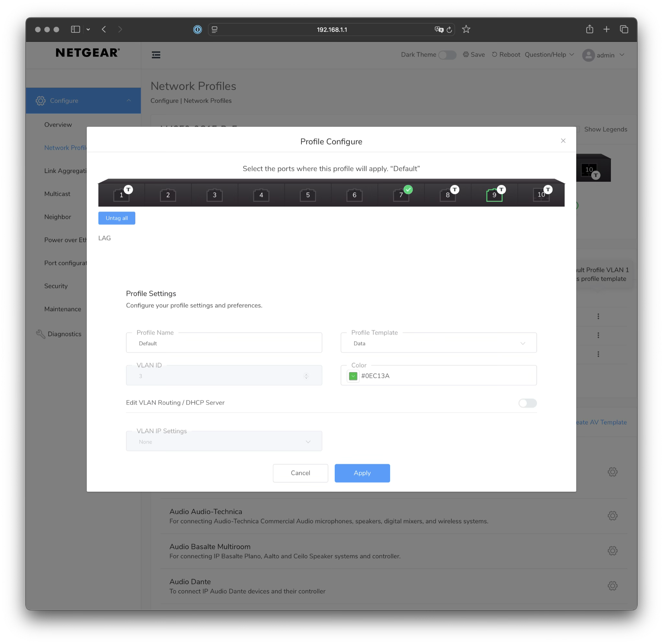Screen dimensions: 663x644
Task: Apply the profile configuration
Action: click(x=362, y=473)
